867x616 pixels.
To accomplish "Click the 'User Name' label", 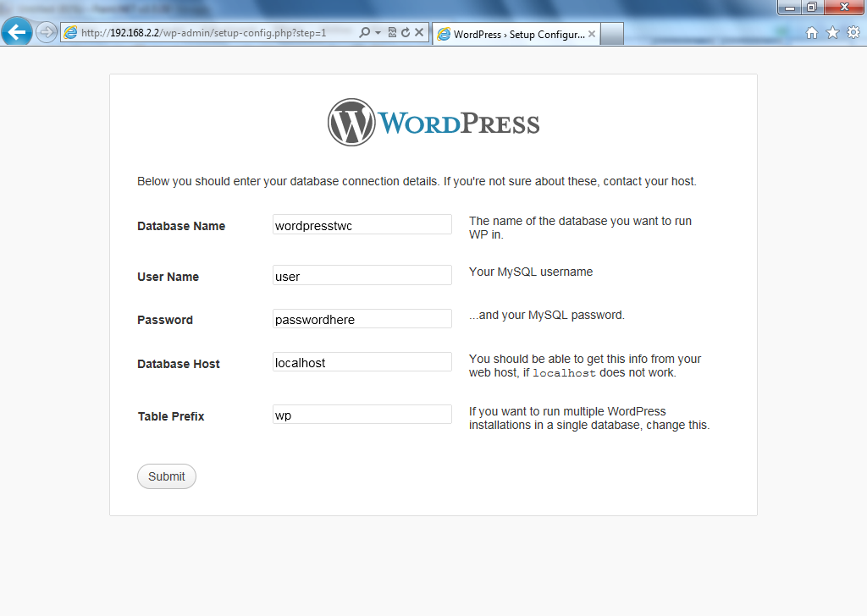I will (x=168, y=277).
